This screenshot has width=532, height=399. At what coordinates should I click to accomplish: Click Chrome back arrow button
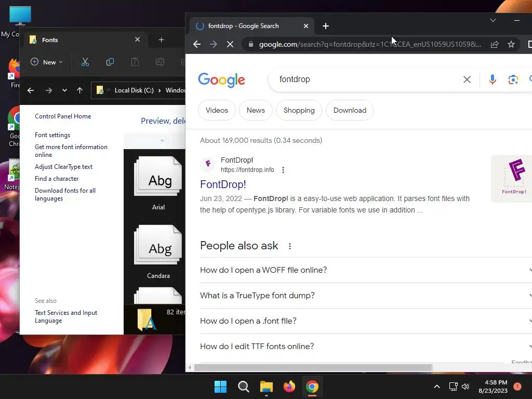197,44
